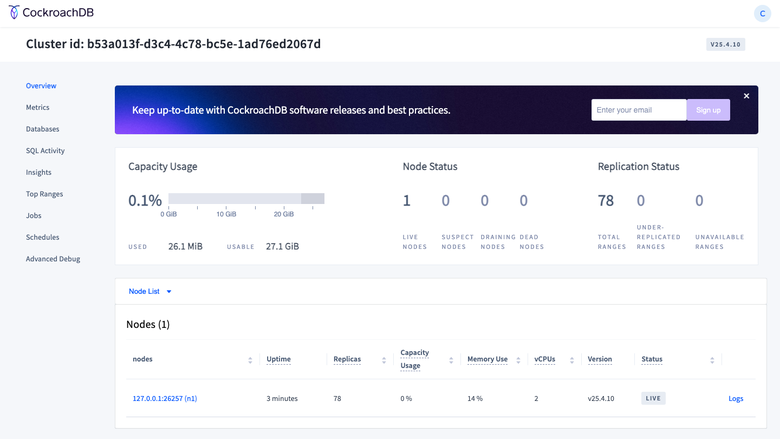Click the Unavailable Ranges count

point(699,200)
